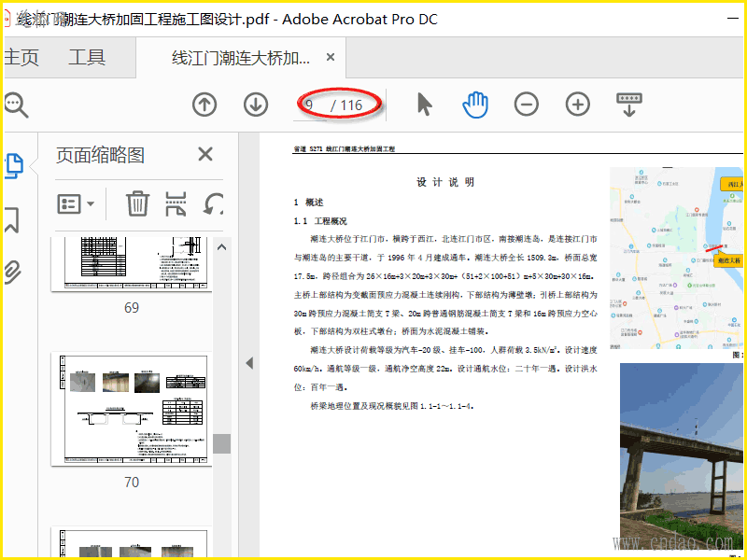Click the page number field showing 9
The image size is (747, 560).
coord(309,105)
